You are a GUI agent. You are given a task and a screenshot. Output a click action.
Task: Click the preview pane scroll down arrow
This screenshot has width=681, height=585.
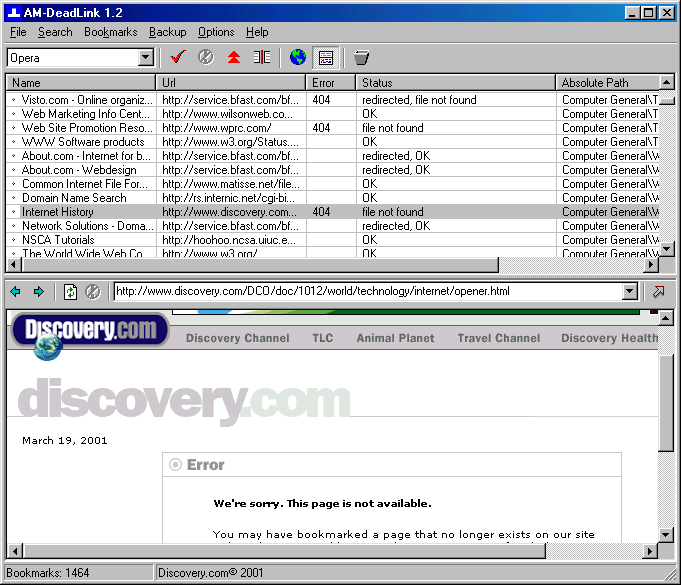click(x=666, y=535)
